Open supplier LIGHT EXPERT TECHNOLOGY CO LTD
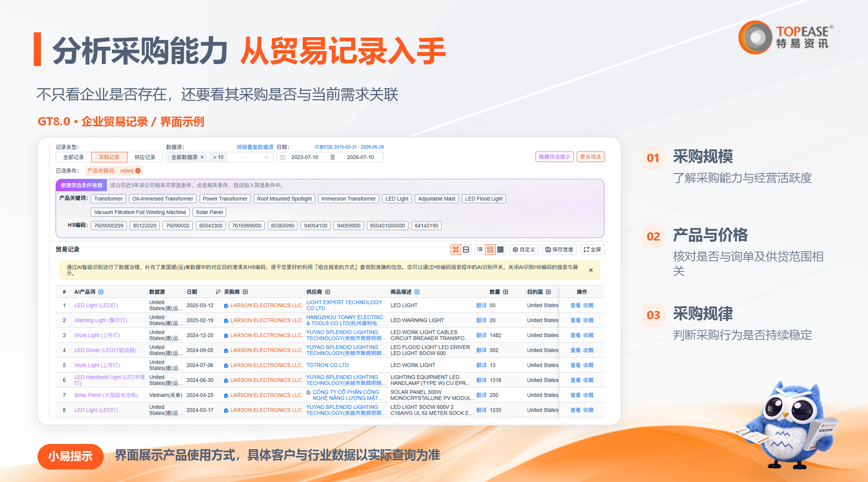Screen dimensions: 868x482 (x=344, y=305)
